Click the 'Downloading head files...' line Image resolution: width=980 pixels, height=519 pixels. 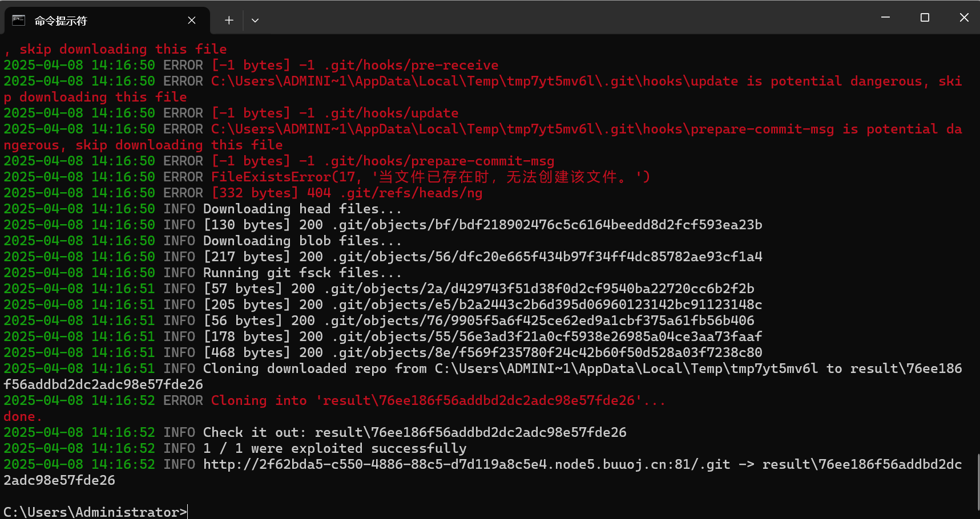click(302, 209)
